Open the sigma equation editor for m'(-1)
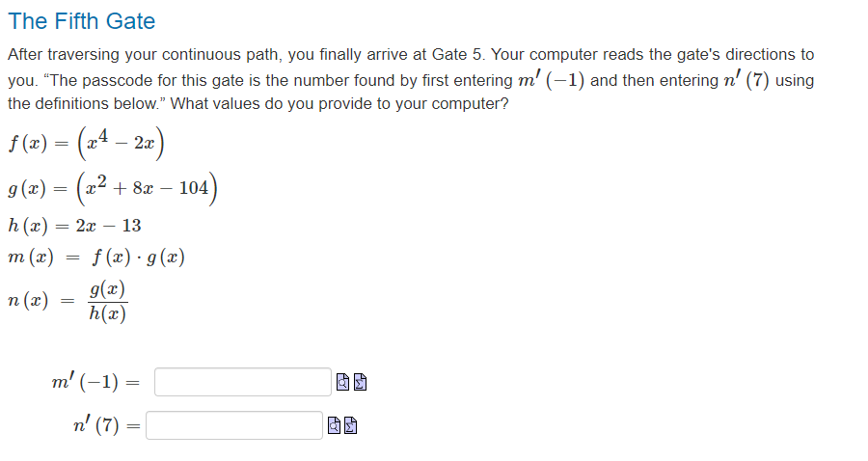The image size is (868, 461). (x=360, y=382)
